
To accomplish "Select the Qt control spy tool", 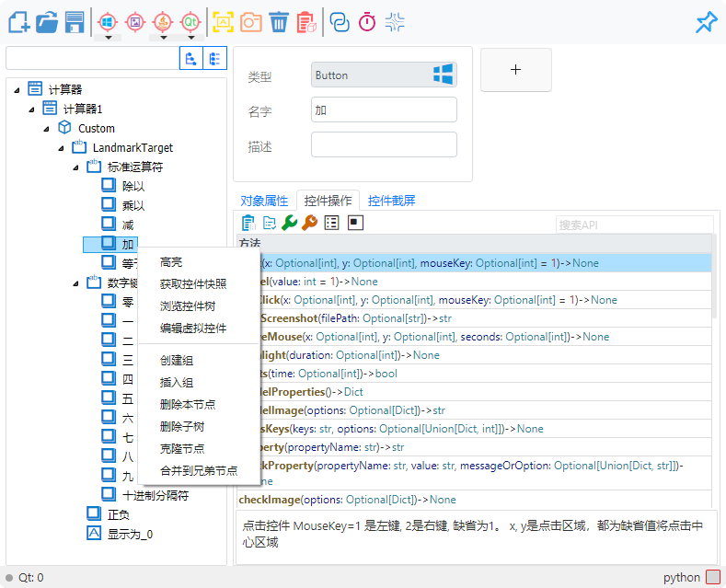I will click(x=190, y=21).
